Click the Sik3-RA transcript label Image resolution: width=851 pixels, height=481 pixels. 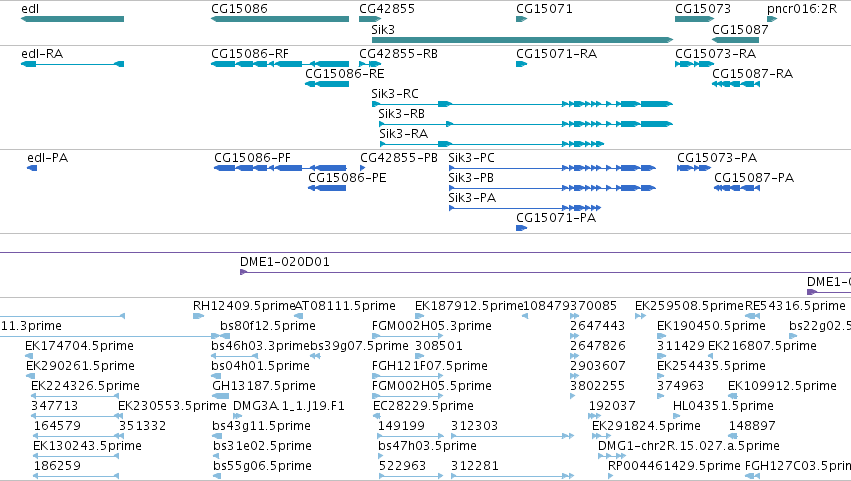(404, 134)
